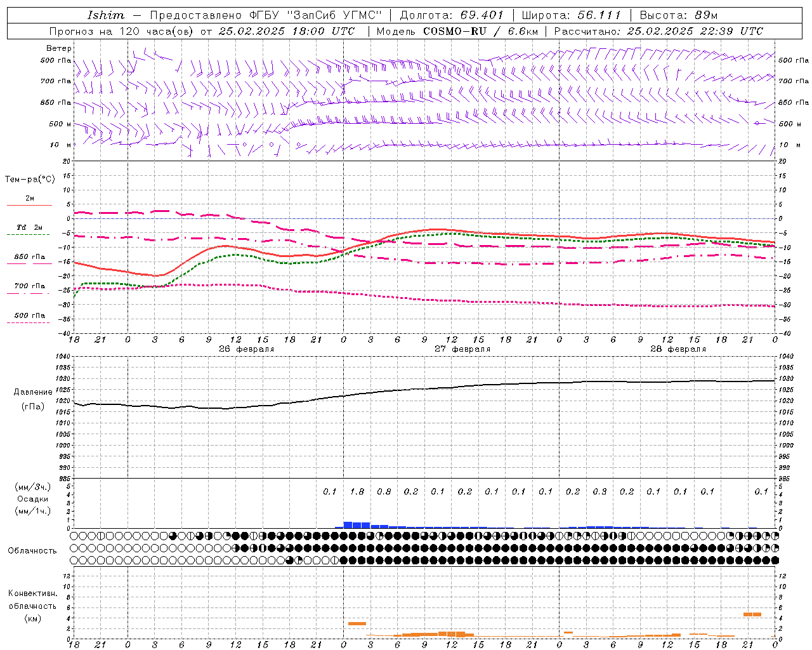Click the (км) convective cloud unit label
Screen dimensions: 812x650
coord(32,618)
